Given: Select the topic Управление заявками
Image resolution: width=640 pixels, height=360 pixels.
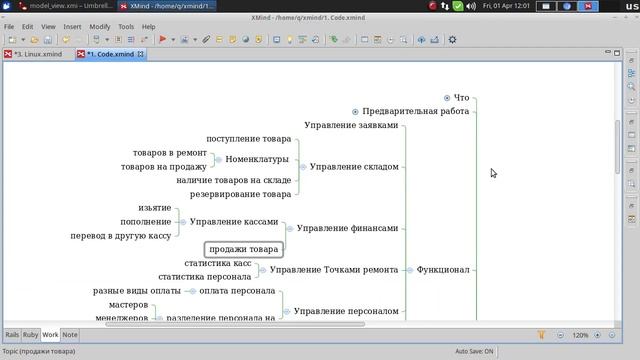Looking at the screenshot, I should [351, 125].
